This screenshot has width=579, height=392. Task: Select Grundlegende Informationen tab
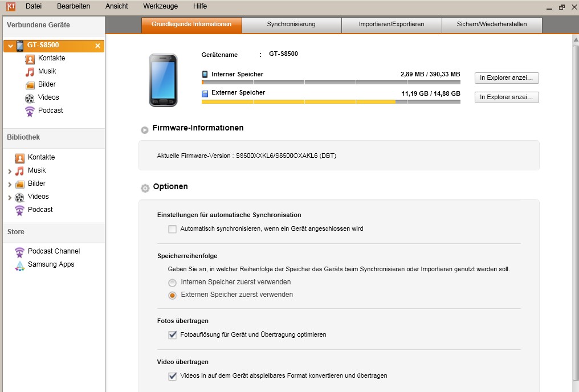[x=191, y=24]
